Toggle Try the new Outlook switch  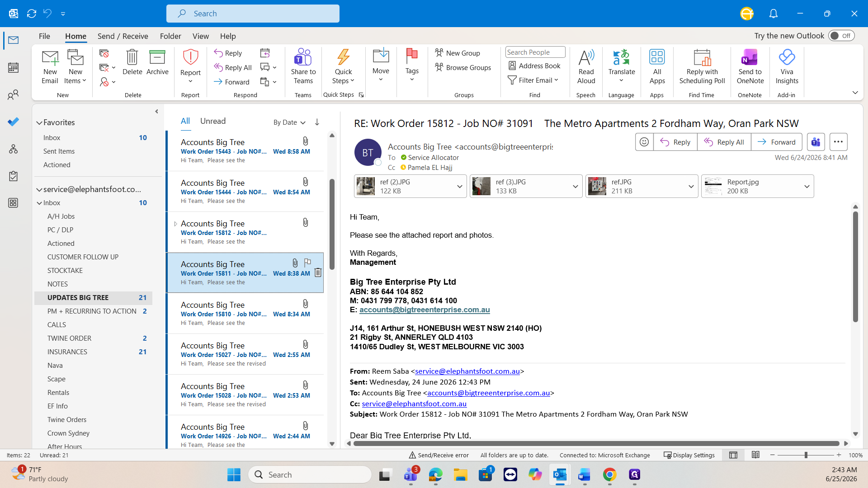(x=841, y=36)
